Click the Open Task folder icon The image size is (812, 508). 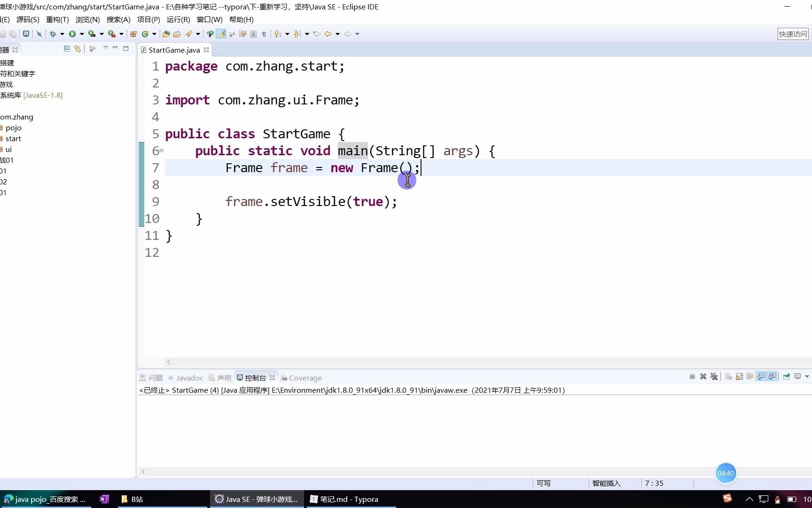tap(177, 34)
